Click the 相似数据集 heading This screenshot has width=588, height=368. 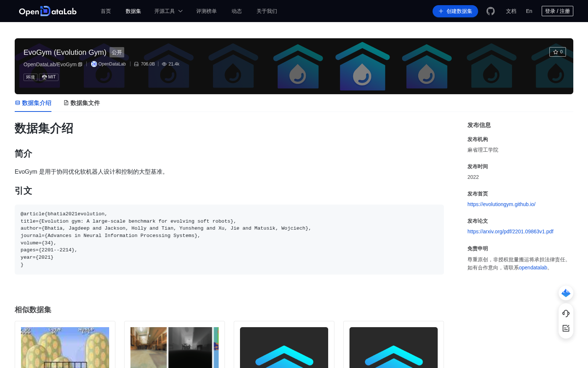[33, 310]
